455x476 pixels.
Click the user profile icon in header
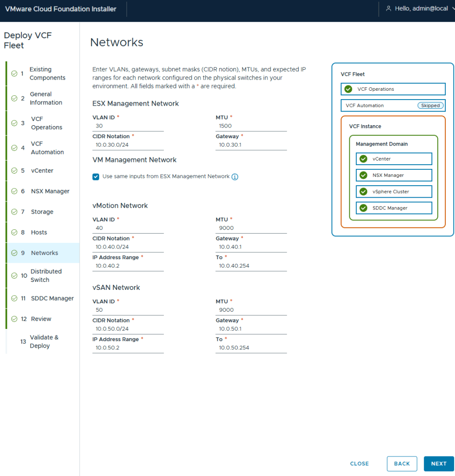pos(388,9)
